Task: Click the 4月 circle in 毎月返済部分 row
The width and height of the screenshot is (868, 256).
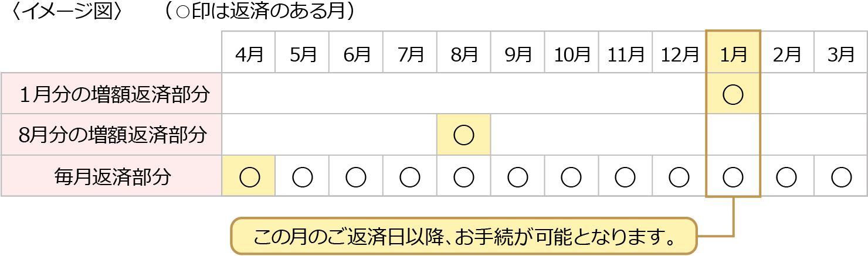Action: point(249,176)
